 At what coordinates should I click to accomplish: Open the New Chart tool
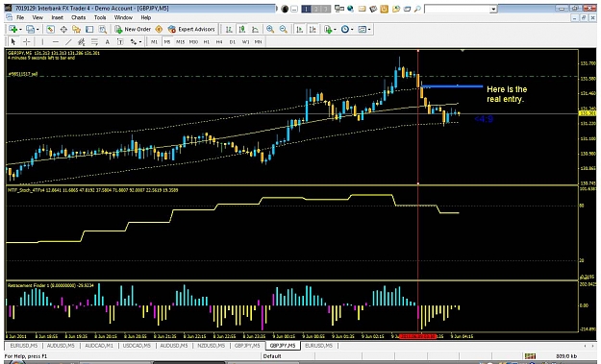point(13,29)
